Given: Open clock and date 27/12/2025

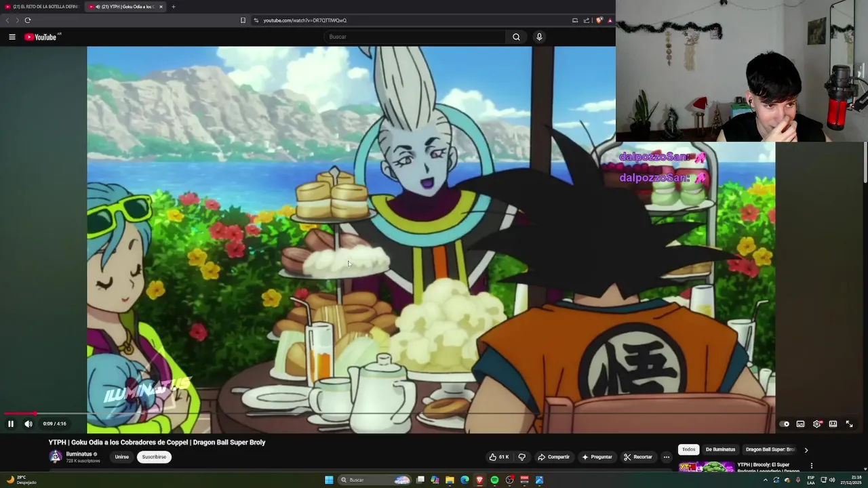Looking at the screenshot, I should [x=850, y=480].
